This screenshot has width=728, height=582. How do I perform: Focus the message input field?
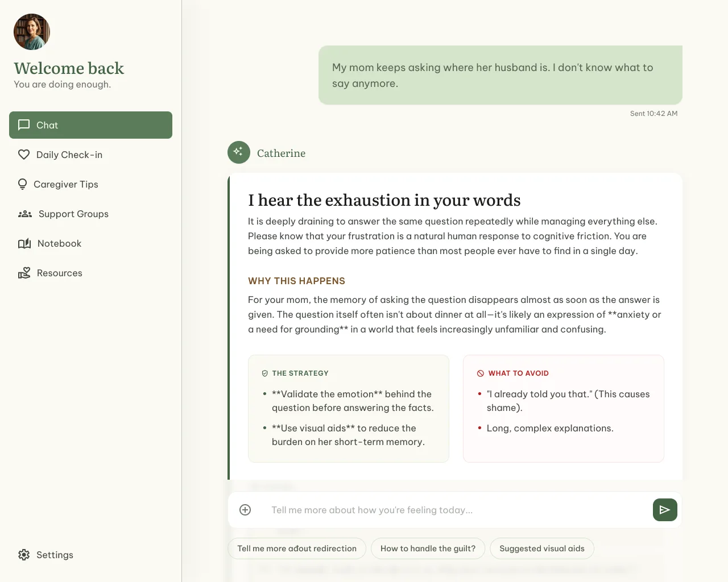tap(455, 510)
